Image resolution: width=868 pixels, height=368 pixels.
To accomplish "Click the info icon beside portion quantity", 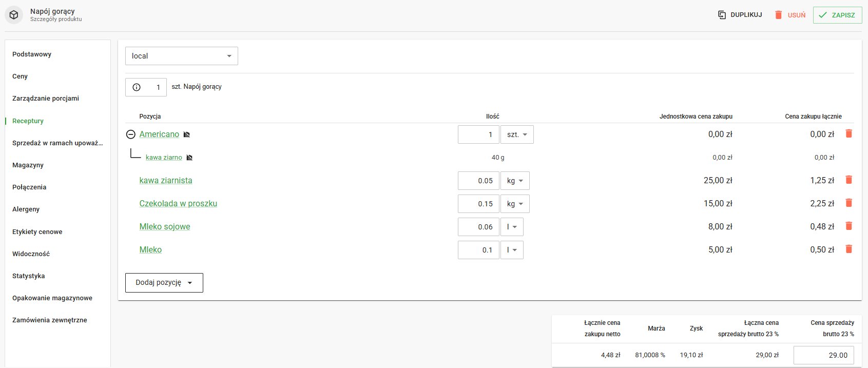I will (x=137, y=87).
